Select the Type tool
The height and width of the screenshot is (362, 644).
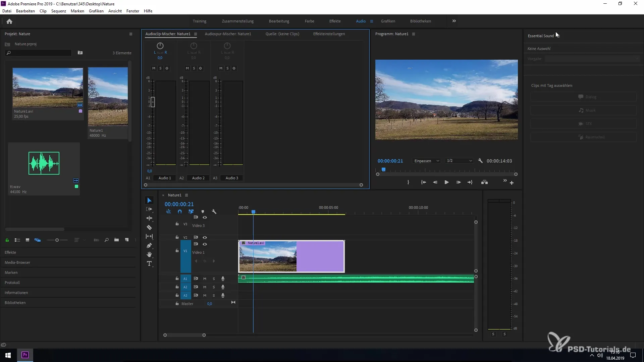(149, 264)
